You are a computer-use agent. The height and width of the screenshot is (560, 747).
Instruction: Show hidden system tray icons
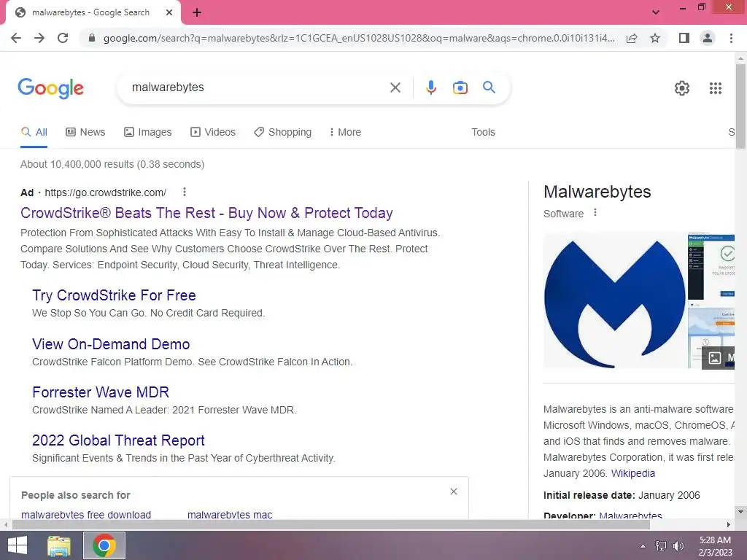click(643, 546)
